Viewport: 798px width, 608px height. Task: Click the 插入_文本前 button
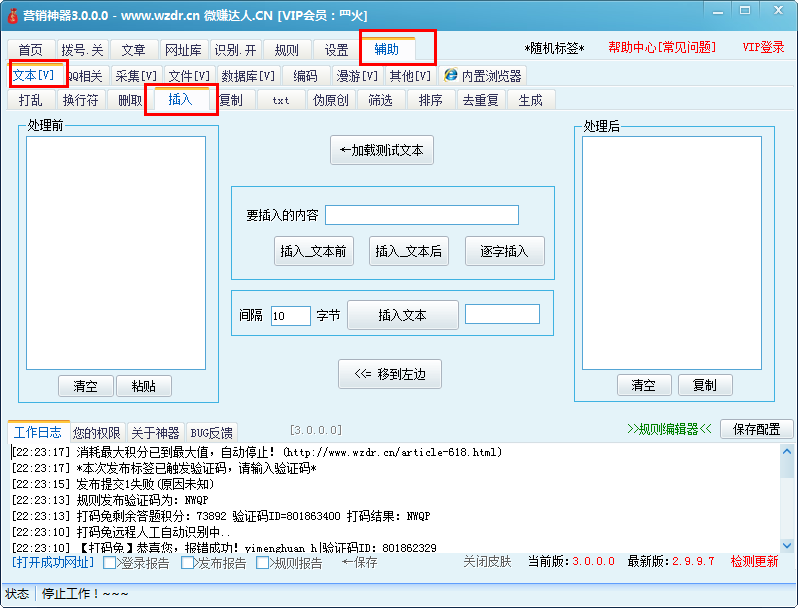coord(314,251)
